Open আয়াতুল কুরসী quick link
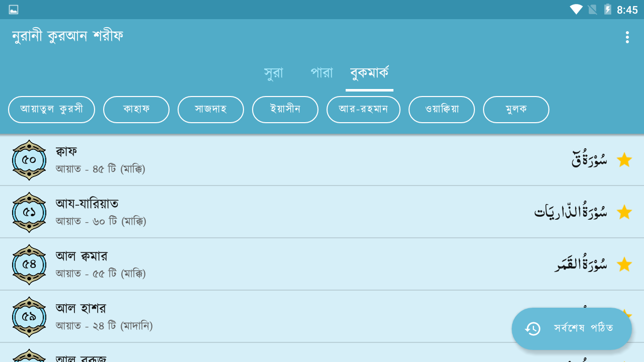 point(51,110)
